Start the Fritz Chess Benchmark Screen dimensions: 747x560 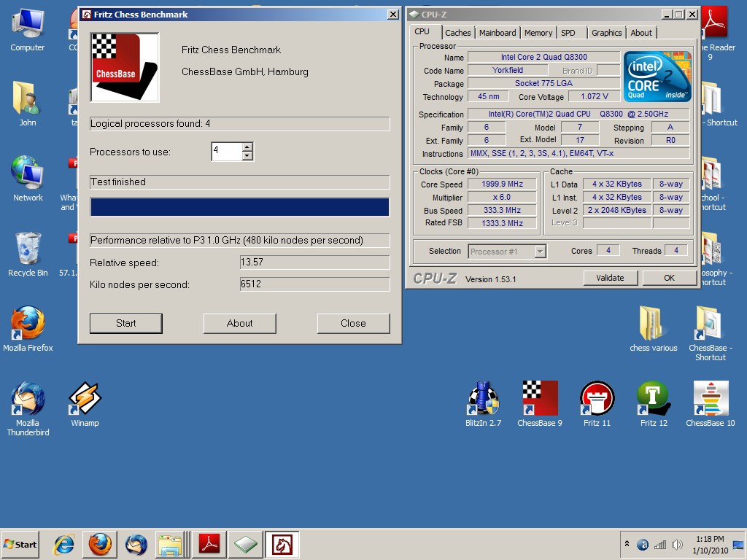click(126, 323)
